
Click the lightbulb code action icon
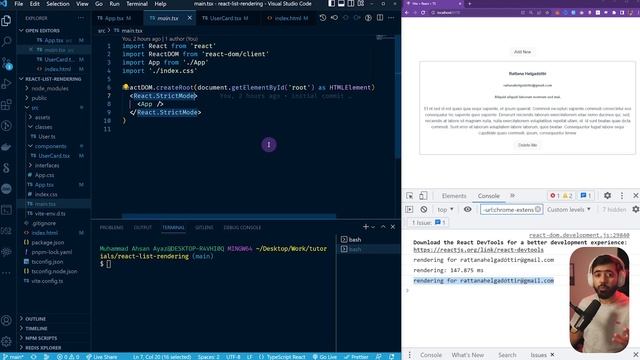pyautogui.click(x=125, y=87)
